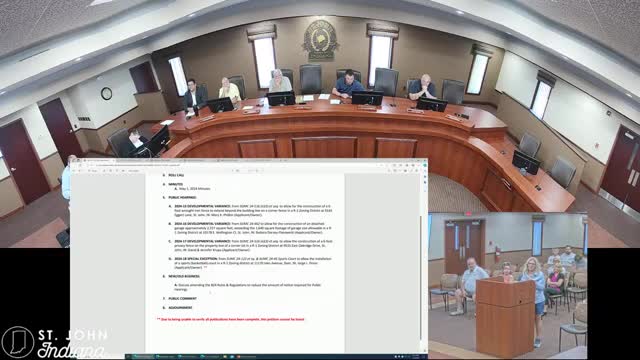Click 'May 1, 2024 Minutes' line
The image size is (640, 360).
tap(194, 189)
